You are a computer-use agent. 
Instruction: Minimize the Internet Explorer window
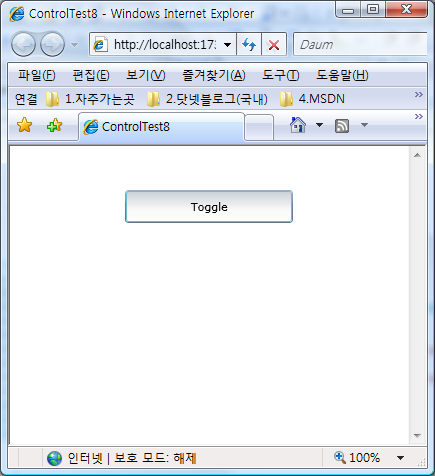click(348, 10)
